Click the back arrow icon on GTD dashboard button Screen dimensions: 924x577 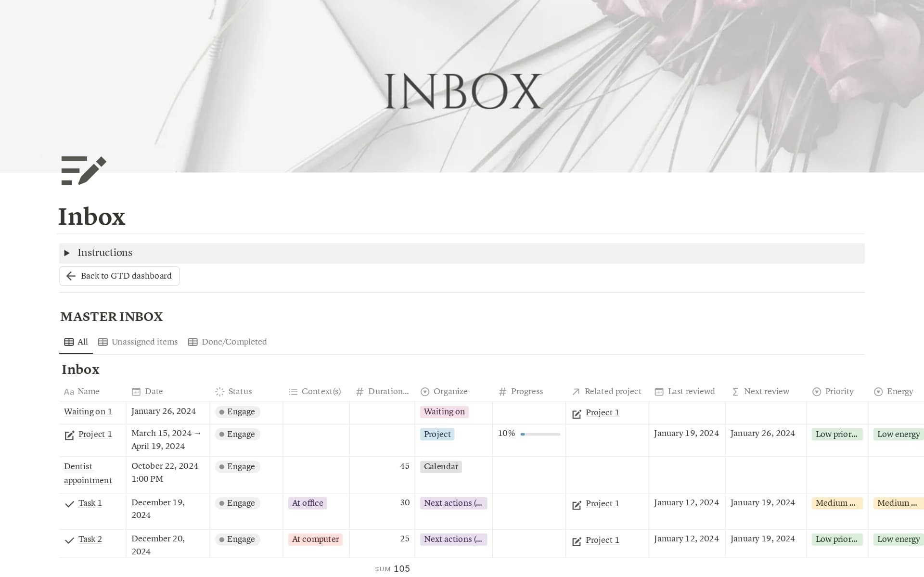[71, 276]
